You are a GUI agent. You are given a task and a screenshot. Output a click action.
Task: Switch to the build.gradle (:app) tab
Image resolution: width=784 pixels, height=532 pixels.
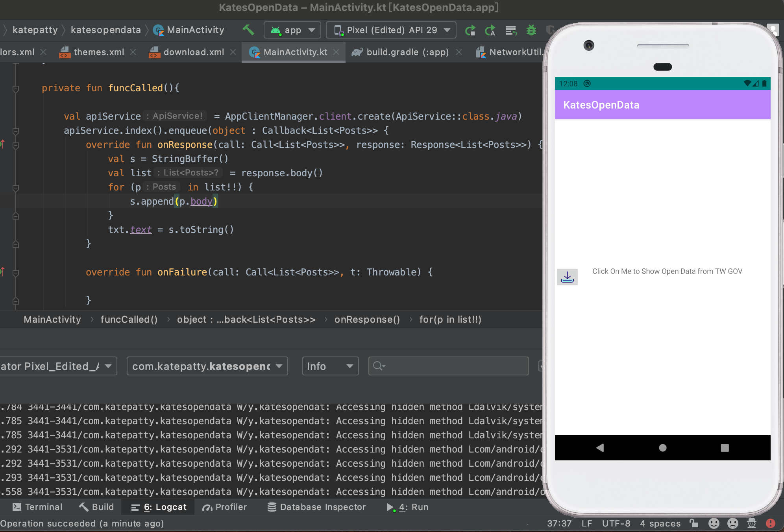click(407, 52)
